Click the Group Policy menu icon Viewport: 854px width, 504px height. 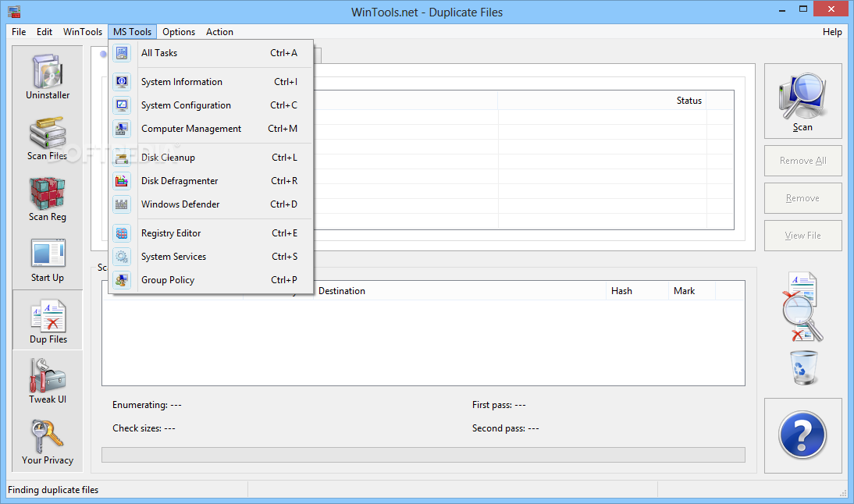122,280
